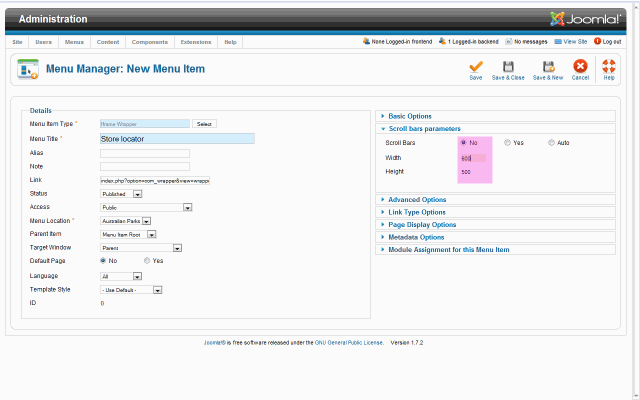Open the Components menu

(x=149, y=42)
